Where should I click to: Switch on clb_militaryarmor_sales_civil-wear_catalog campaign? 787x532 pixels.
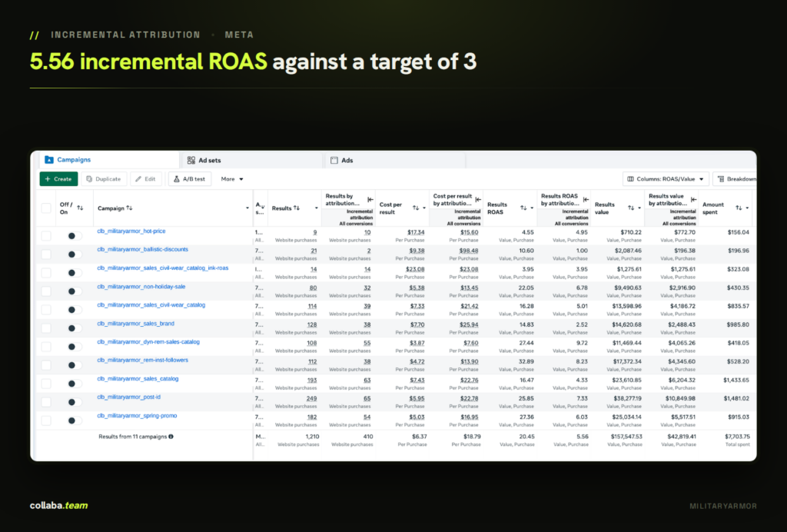[x=75, y=310]
